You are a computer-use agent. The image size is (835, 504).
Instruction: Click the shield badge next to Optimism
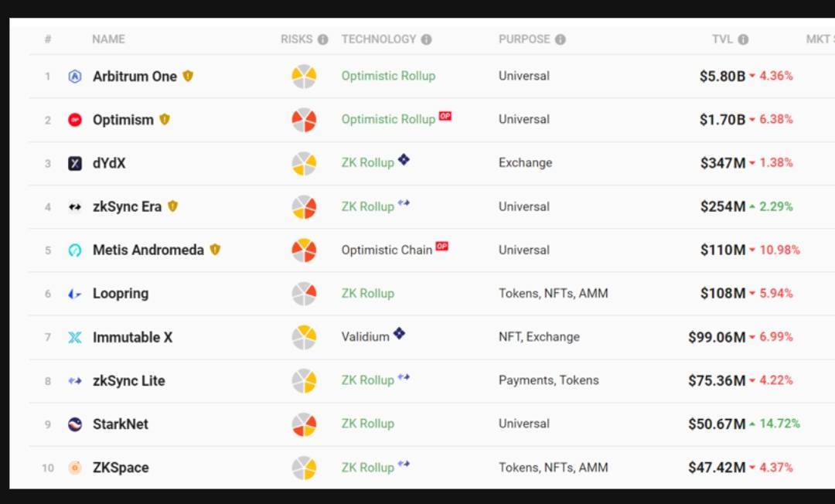pos(165,120)
